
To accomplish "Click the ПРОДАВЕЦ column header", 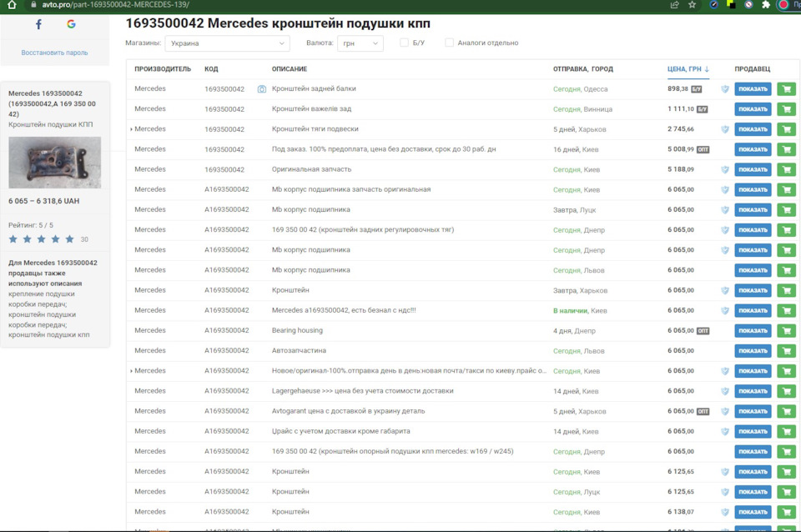I will click(x=752, y=69).
